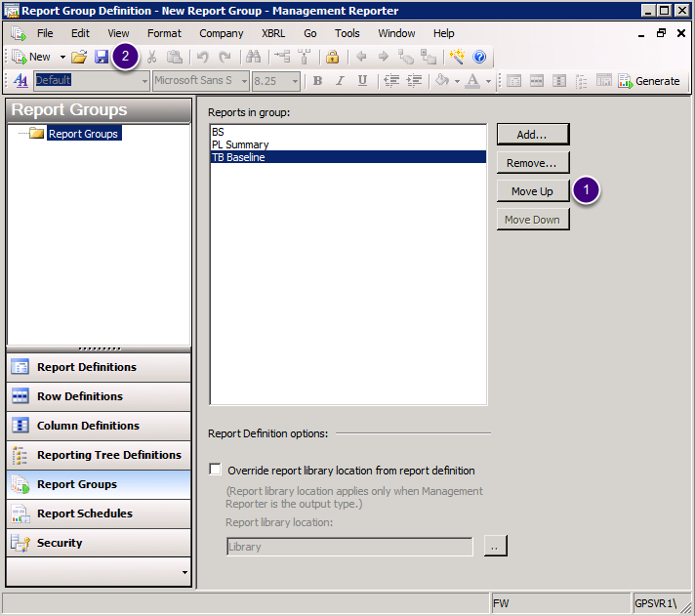
Task: Click the font style AA icon
Action: (20, 81)
